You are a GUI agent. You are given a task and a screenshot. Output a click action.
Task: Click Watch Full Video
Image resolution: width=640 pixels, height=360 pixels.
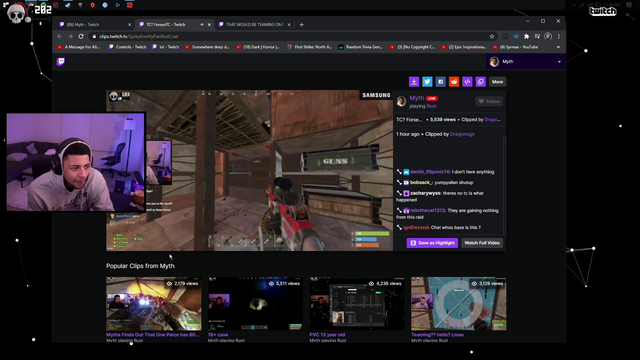click(x=482, y=243)
